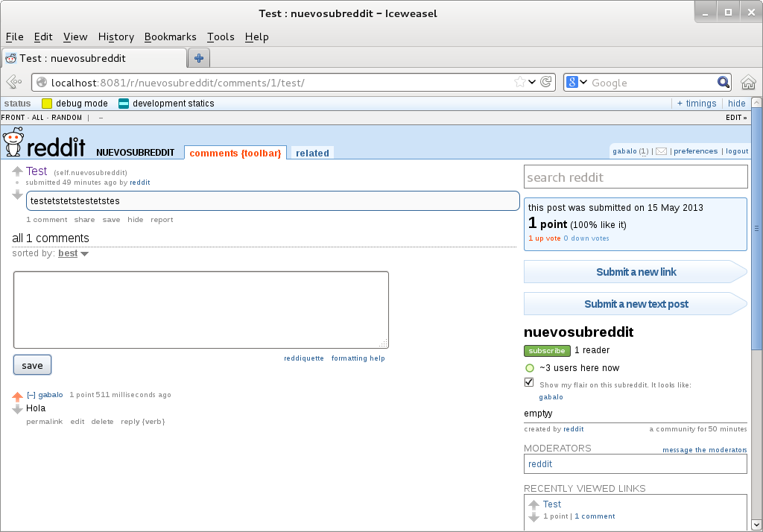Open the sorted by best dropdown
Image resolution: width=763 pixels, height=532 pixels.
(x=73, y=253)
